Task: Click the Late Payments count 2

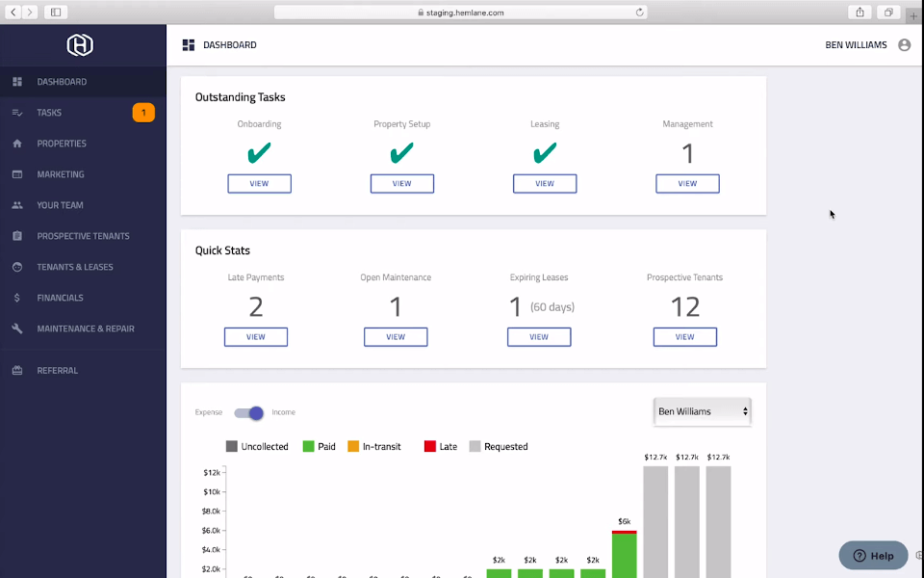Action: (x=256, y=307)
